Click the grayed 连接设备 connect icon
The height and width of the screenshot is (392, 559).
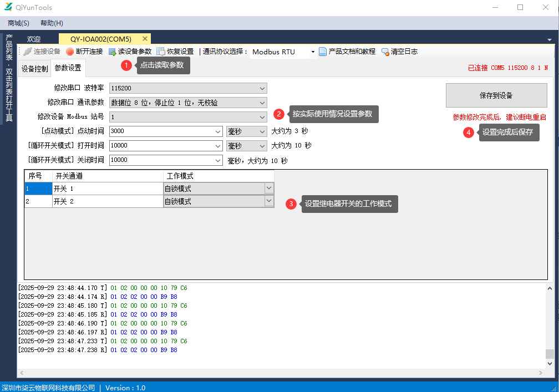[x=28, y=52]
